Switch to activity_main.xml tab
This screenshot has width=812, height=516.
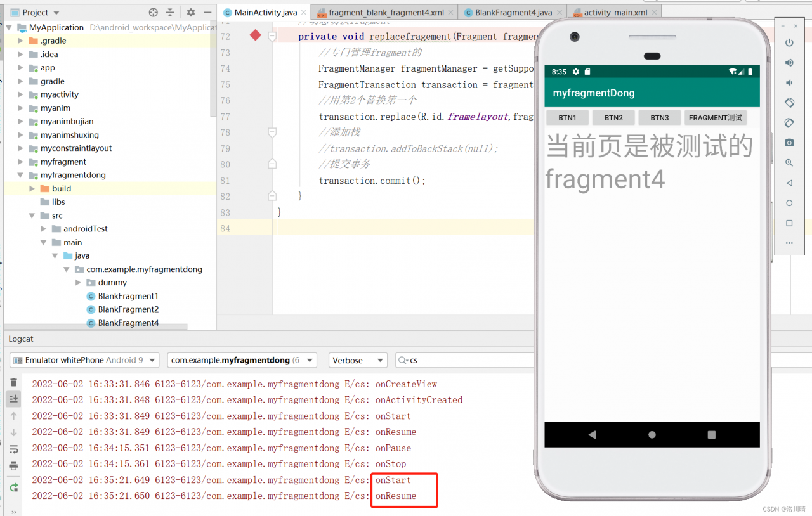point(615,12)
